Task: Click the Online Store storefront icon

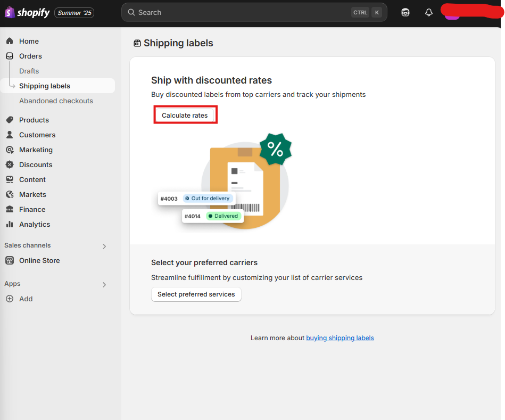Action: tap(10, 260)
